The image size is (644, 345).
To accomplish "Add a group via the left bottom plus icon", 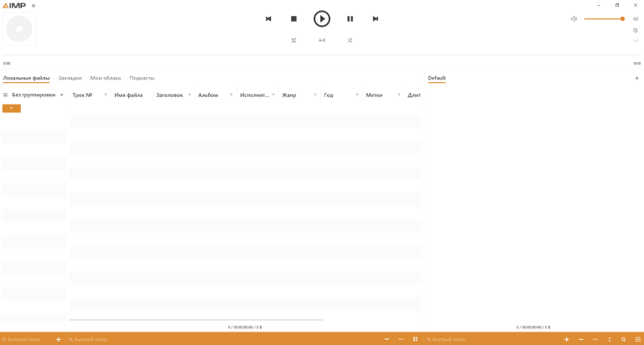I will (x=59, y=339).
